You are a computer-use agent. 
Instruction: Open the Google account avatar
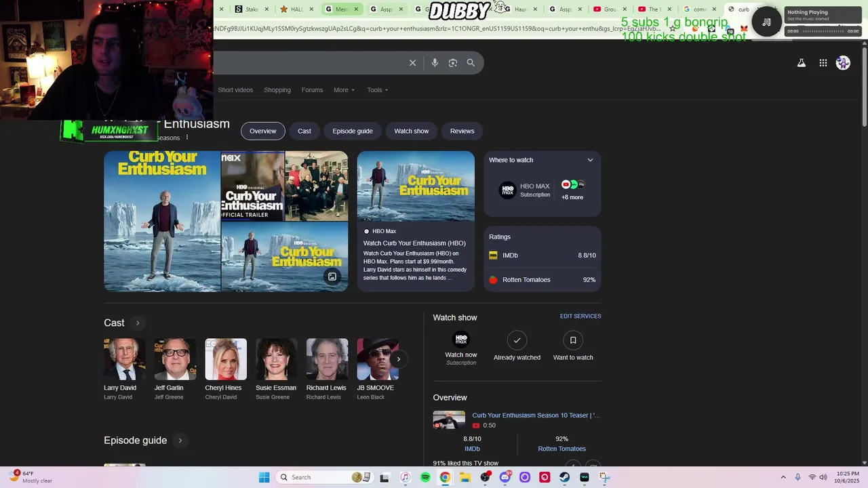click(x=843, y=63)
